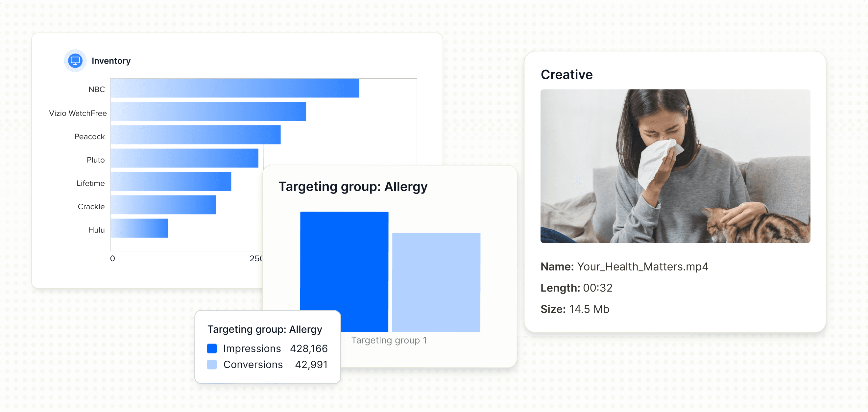The height and width of the screenshot is (412, 868).
Task: Click the Your_Health_Matters.mp4 file name
Action: pos(642,267)
